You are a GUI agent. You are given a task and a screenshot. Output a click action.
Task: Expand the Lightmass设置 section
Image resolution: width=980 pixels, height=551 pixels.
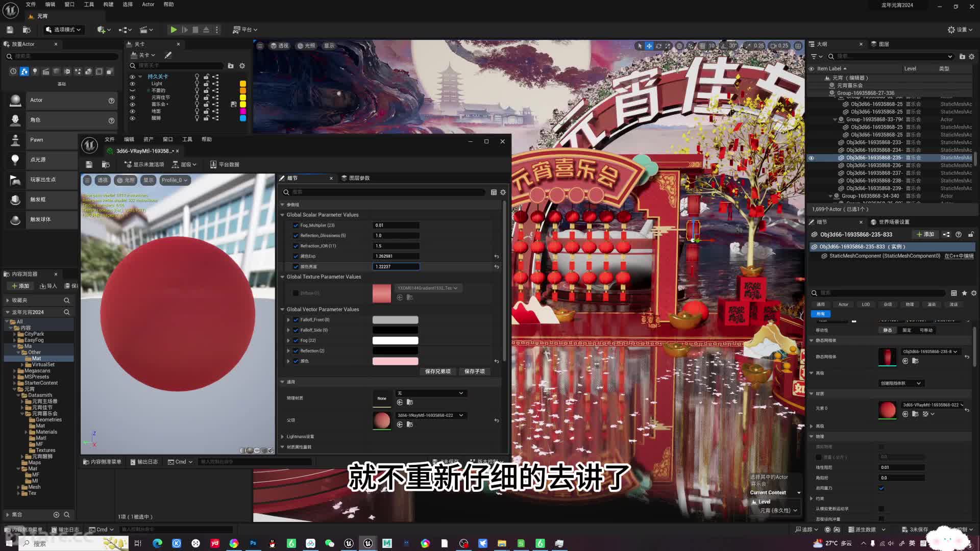coord(282,437)
